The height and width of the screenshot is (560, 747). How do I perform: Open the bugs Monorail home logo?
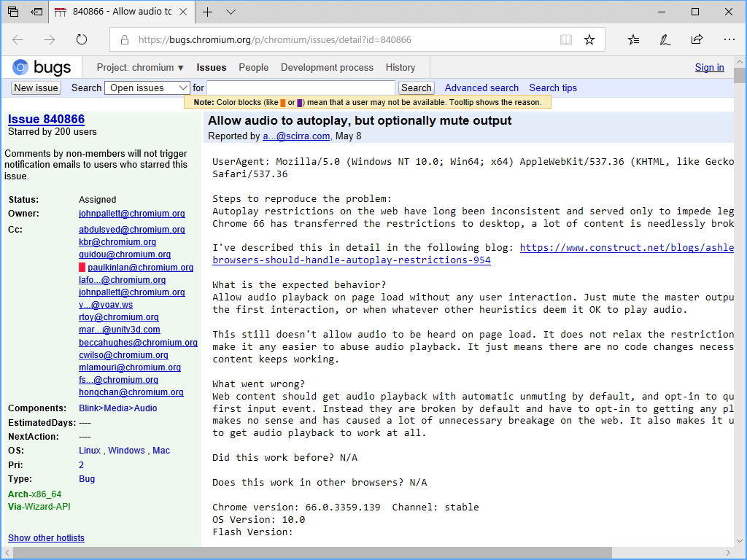[x=41, y=67]
